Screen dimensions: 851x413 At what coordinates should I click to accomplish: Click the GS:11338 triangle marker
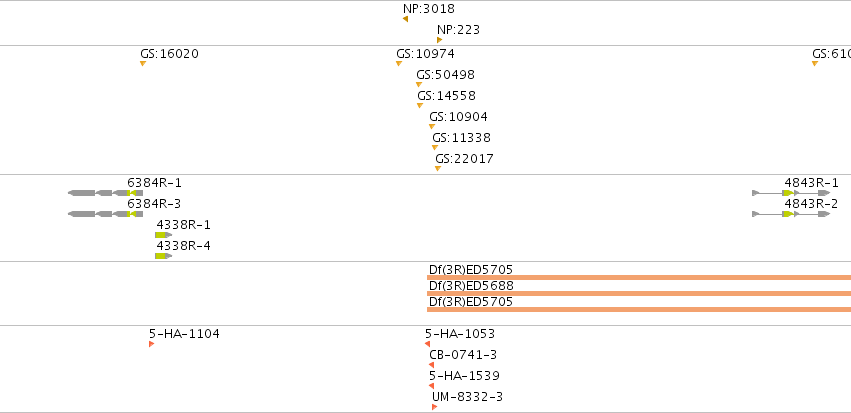435,148
